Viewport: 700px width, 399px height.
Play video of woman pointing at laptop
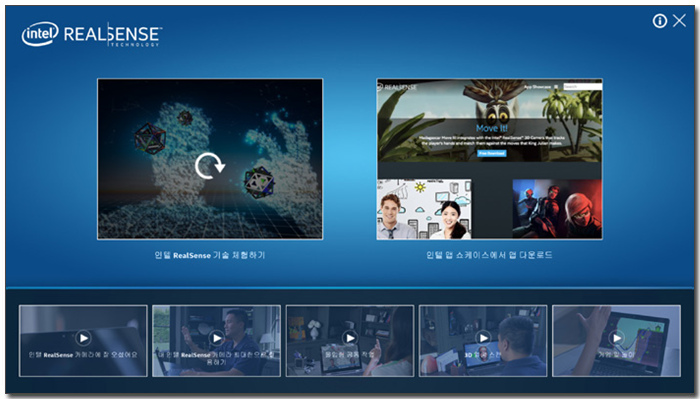point(350,338)
